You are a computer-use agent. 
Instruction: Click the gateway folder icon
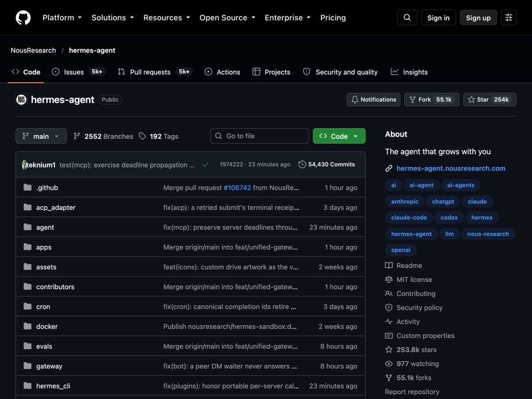pyautogui.click(x=27, y=366)
